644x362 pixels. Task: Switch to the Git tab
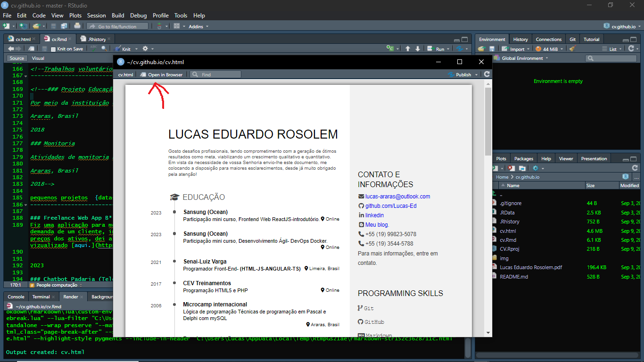572,40
